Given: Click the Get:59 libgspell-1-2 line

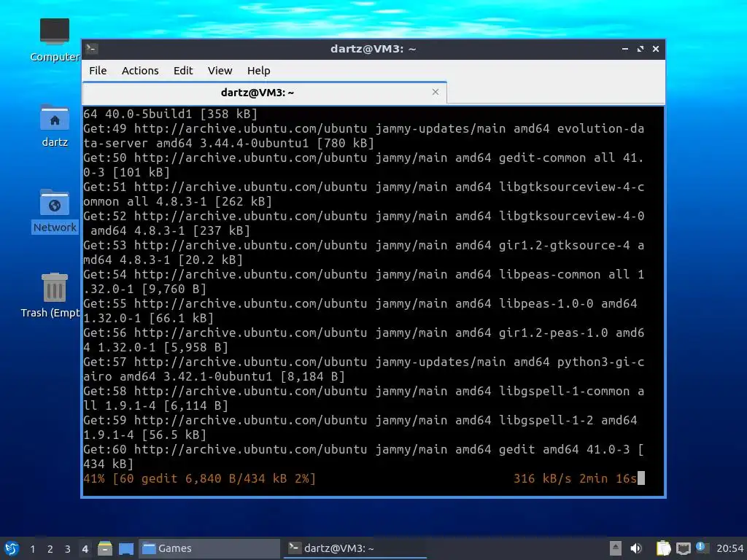Looking at the screenshot, I should pos(360,427).
